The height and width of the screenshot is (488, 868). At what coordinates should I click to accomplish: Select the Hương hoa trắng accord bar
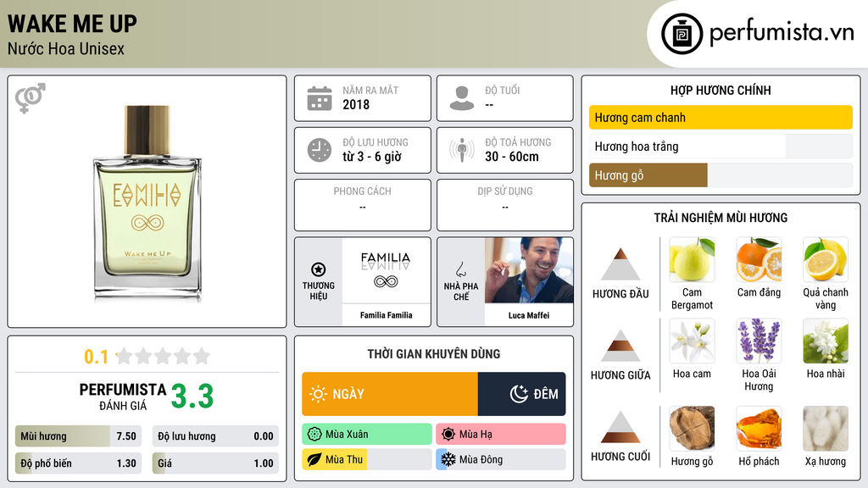(x=721, y=146)
